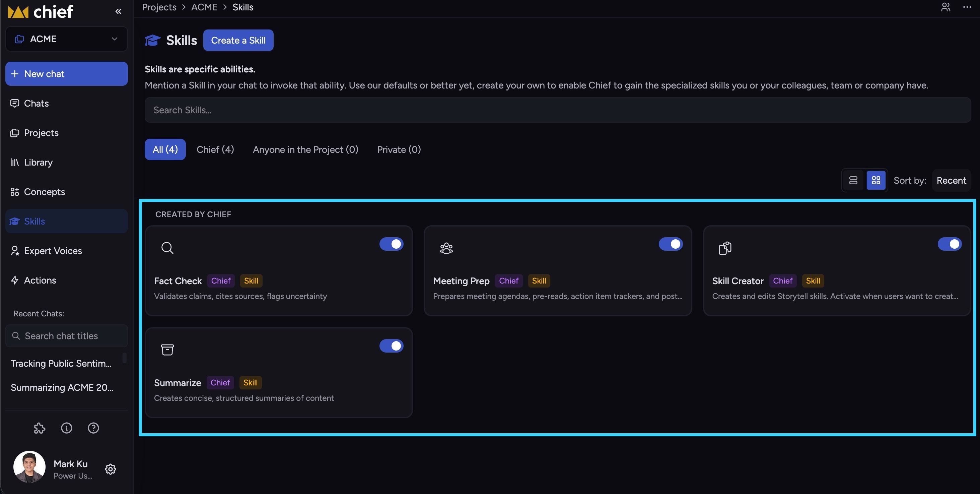Viewport: 980px width, 494px height.
Task: Start a New chat
Action: (67, 74)
